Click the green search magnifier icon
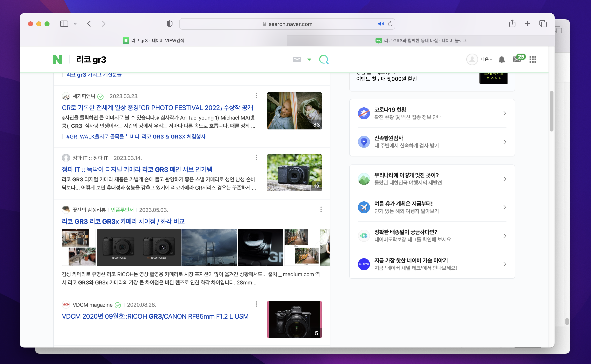The width and height of the screenshot is (591, 364). tap(324, 59)
